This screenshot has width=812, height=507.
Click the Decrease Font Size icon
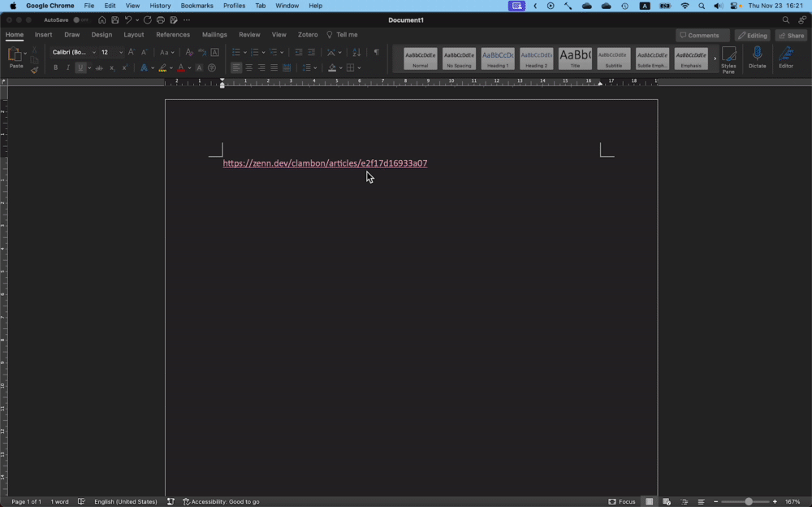pyautogui.click(x=144, y=52)
